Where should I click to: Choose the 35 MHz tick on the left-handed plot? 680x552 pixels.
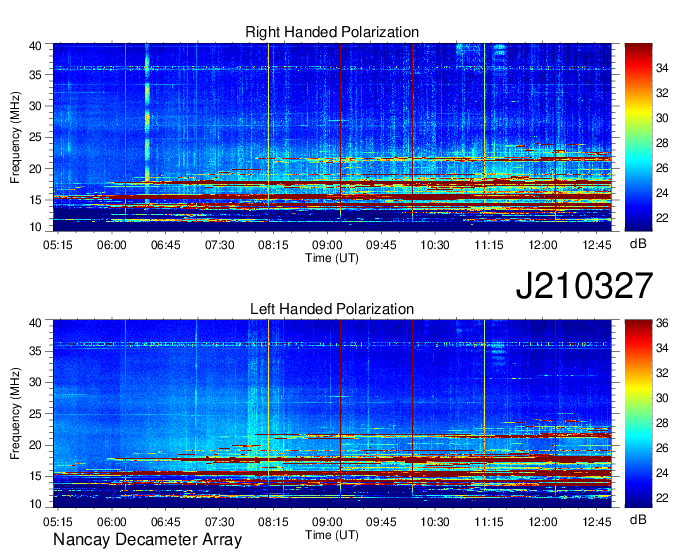(x=36, y=351)
